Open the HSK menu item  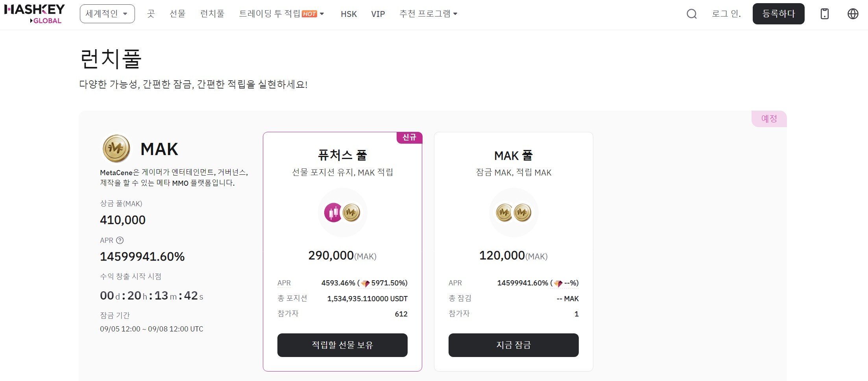[348, 14]
